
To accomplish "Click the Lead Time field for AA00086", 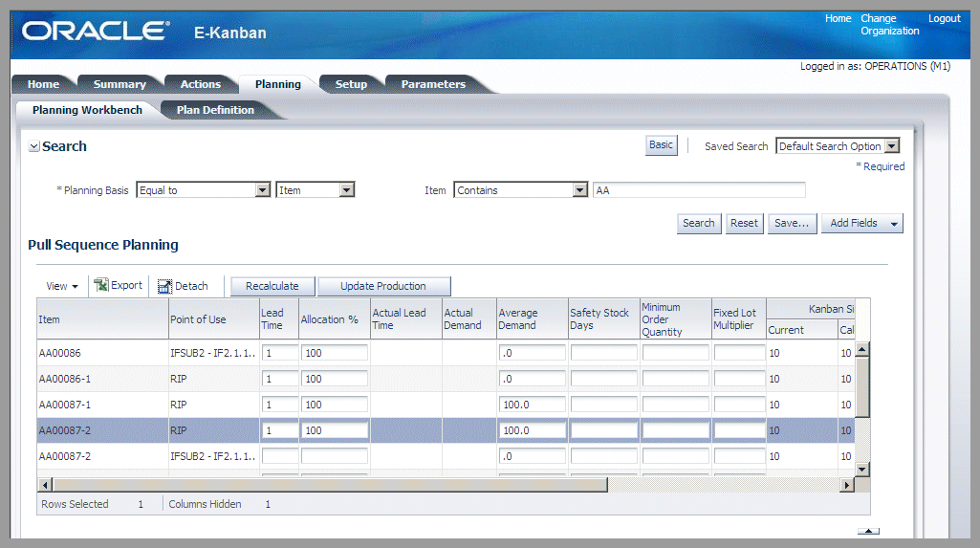I will coord(280,353).
